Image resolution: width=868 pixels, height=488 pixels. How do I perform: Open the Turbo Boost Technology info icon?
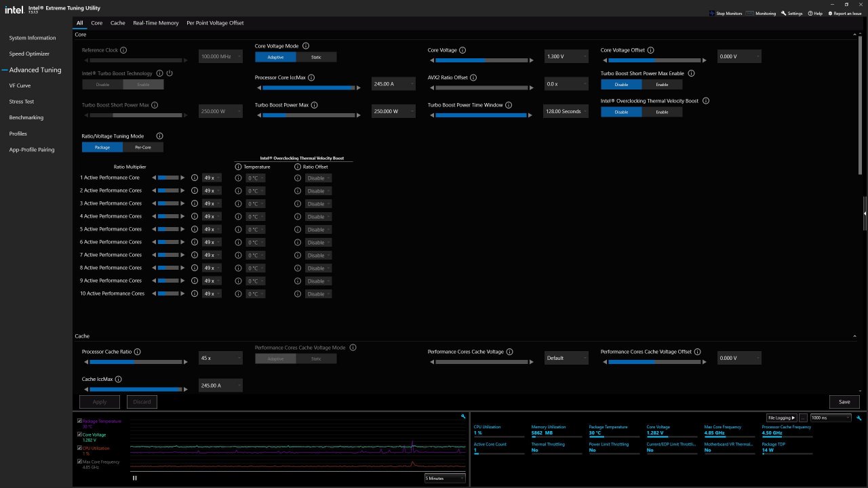coord(159,74)
